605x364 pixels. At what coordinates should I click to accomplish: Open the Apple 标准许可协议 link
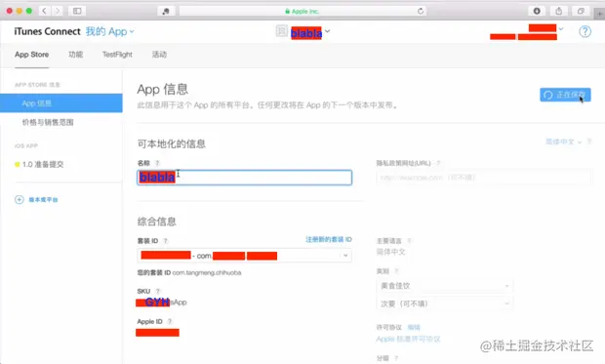[x=408, y=339]
